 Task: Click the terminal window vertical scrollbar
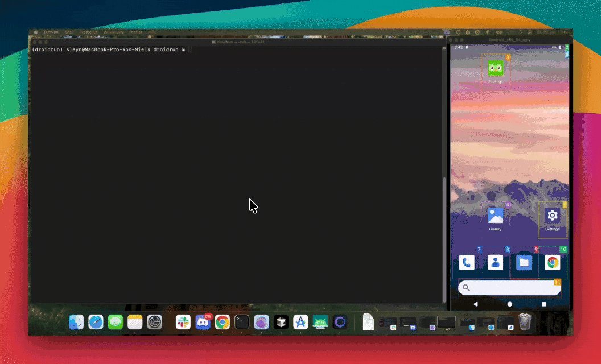click(444, 239)
